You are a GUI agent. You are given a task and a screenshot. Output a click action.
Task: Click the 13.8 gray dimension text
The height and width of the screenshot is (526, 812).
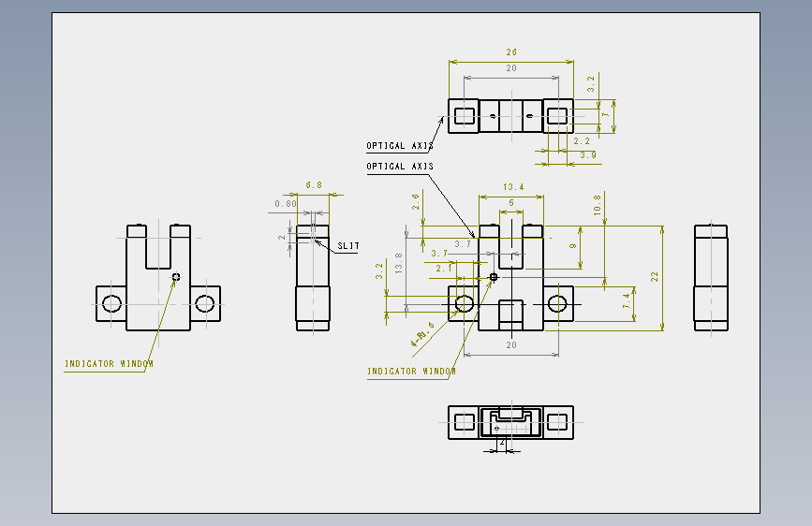[398, 263]
